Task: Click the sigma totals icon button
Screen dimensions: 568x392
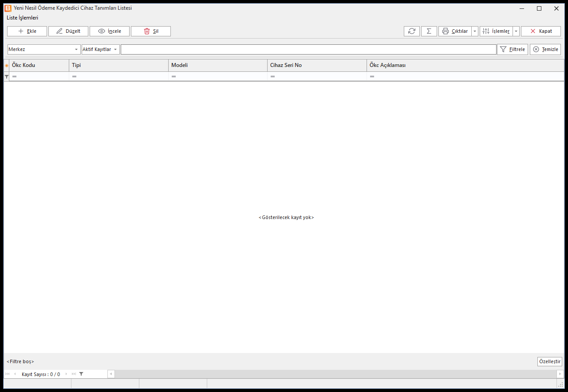Action: pyautogui.click(x=429, y=31)
